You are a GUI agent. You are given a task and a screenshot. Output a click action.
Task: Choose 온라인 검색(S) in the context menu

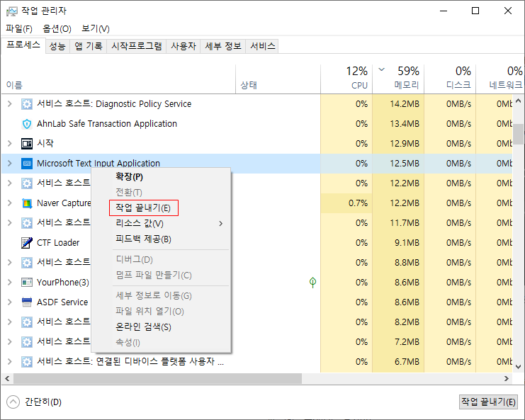pos(161,327)
